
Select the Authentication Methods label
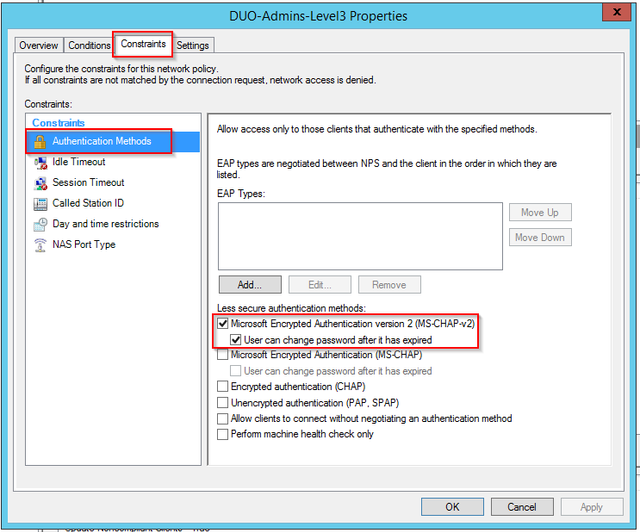[102, 141]
